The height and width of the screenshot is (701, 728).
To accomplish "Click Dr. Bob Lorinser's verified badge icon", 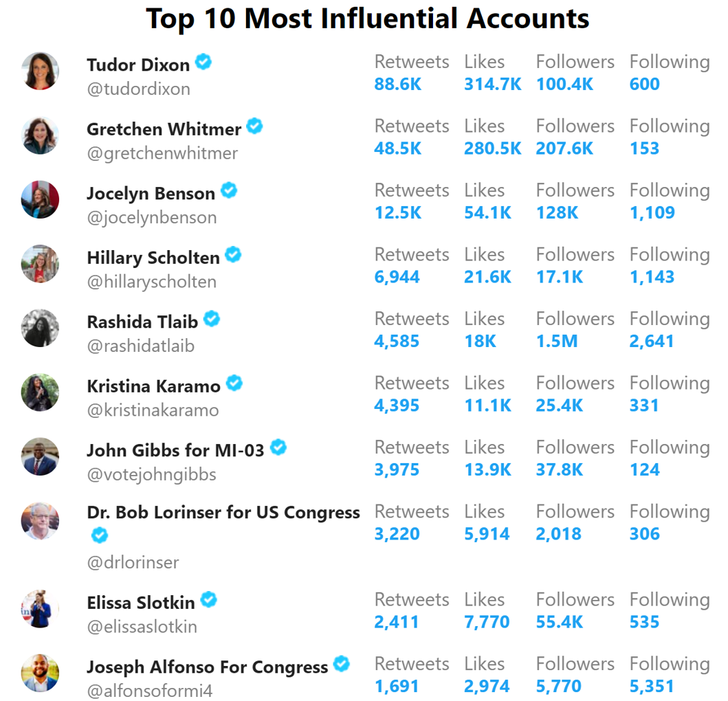I will click(100, 535).
